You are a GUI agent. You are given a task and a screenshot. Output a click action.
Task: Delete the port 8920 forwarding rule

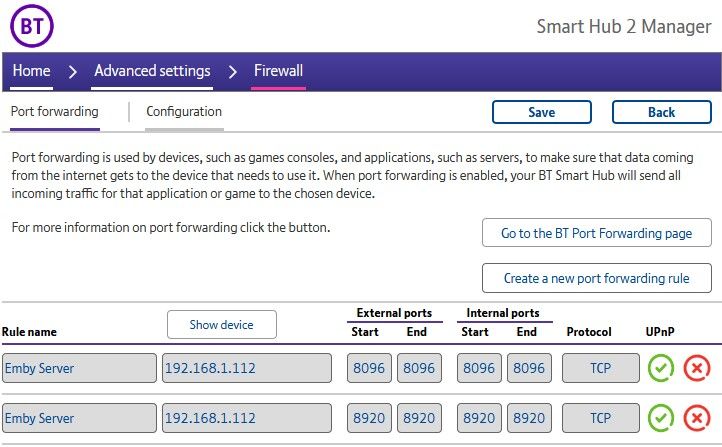[x=696, y=417]
